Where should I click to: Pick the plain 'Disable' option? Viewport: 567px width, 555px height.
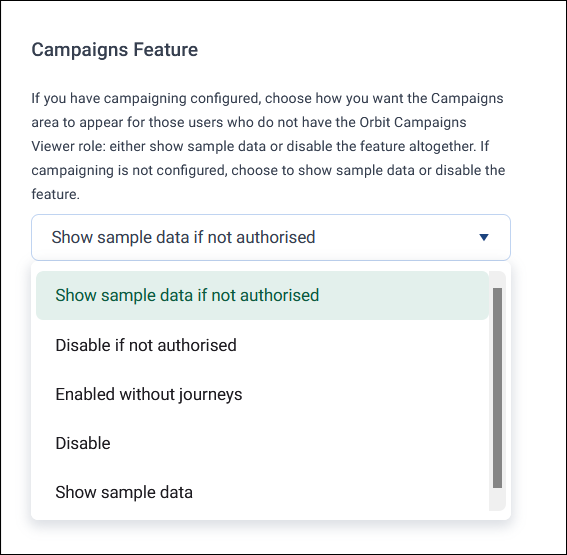pos(262,443)
